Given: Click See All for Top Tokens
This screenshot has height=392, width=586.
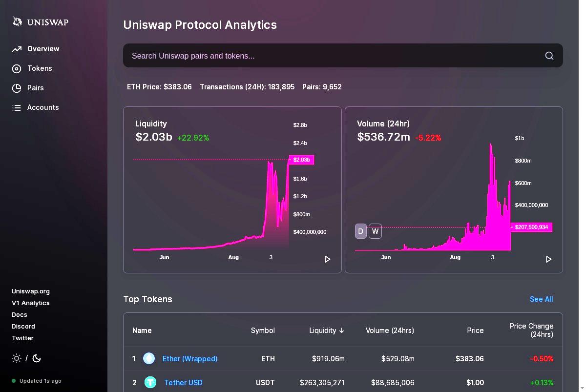Looking at the screenshot, I should [542, 299].
